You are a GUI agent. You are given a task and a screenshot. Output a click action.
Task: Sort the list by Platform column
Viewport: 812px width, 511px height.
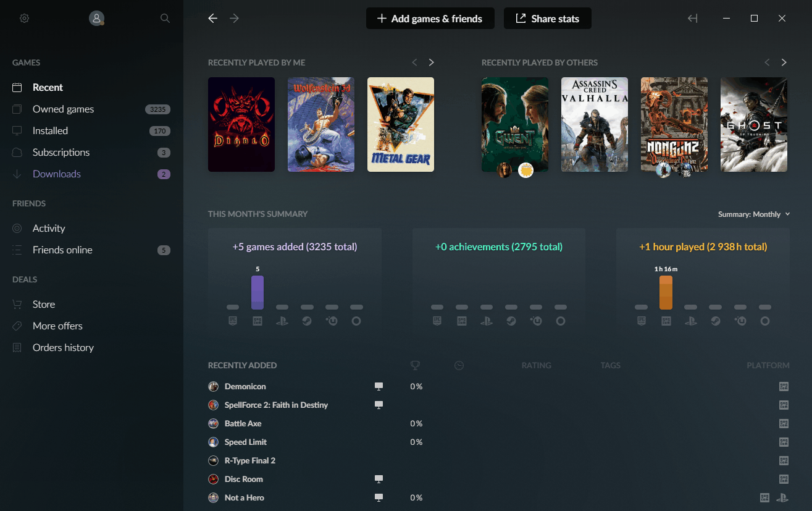pyautogui.click(x=768, y=365)
